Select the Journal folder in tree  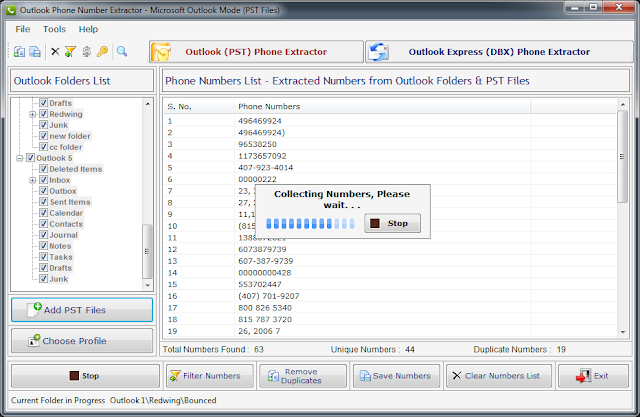pyautogui.click(x=63, y=235)
